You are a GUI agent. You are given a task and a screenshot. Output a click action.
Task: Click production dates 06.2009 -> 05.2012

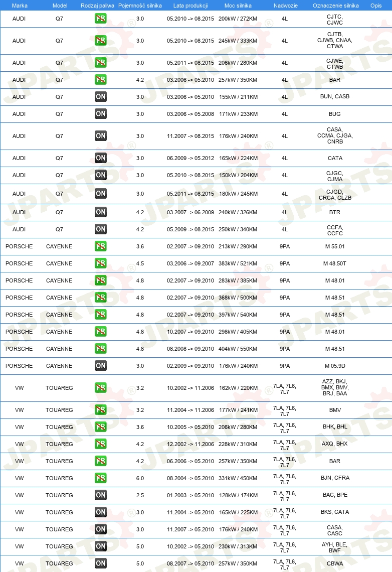190,158
